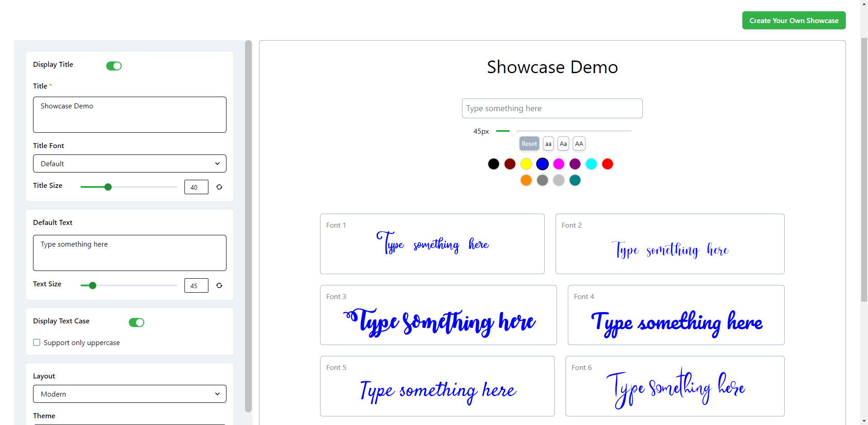Apply uppercase 'AA' text case
This screenshot has width=868, height=425.
pos(579,144)
